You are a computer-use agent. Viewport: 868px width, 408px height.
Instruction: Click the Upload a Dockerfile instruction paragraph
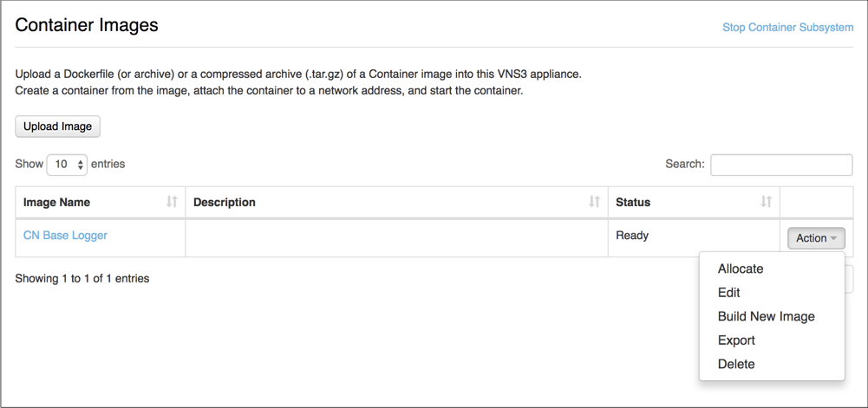tap(298, 81)
